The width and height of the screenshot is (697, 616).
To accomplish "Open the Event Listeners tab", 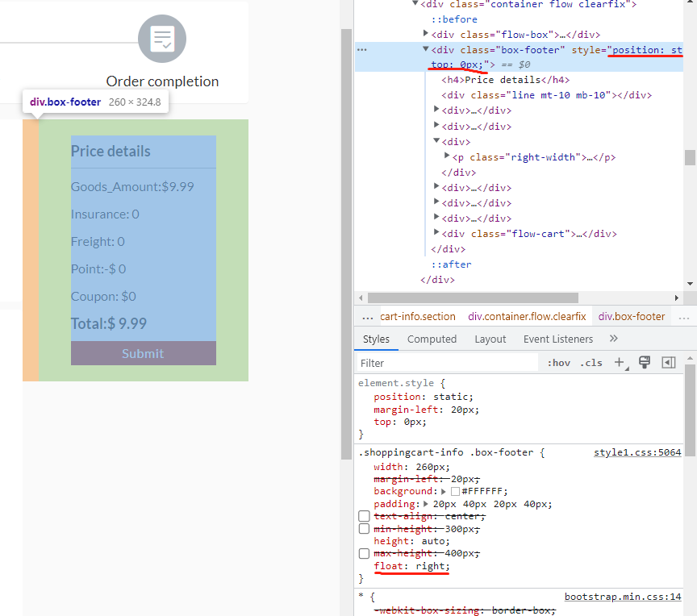I will pos(558,339).
